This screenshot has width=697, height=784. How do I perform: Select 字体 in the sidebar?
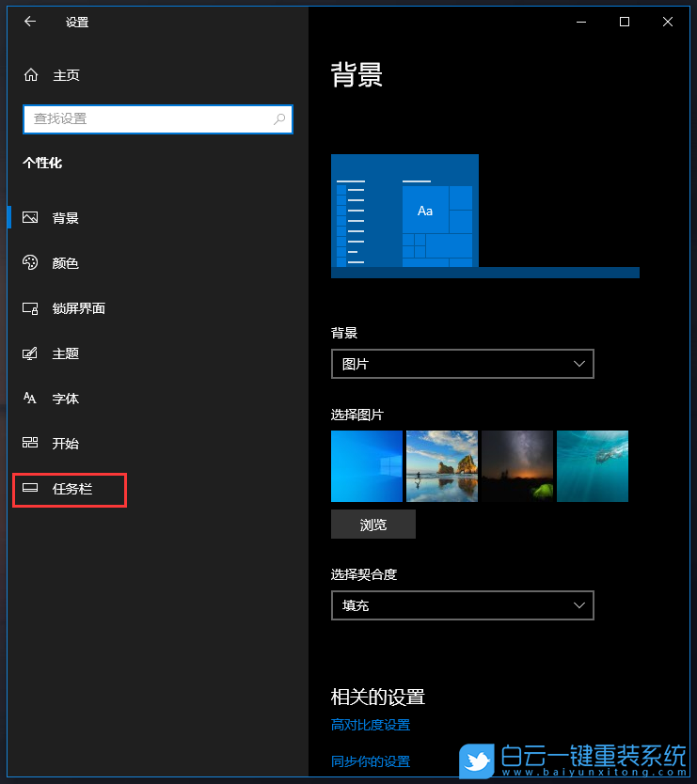[158, 399]
